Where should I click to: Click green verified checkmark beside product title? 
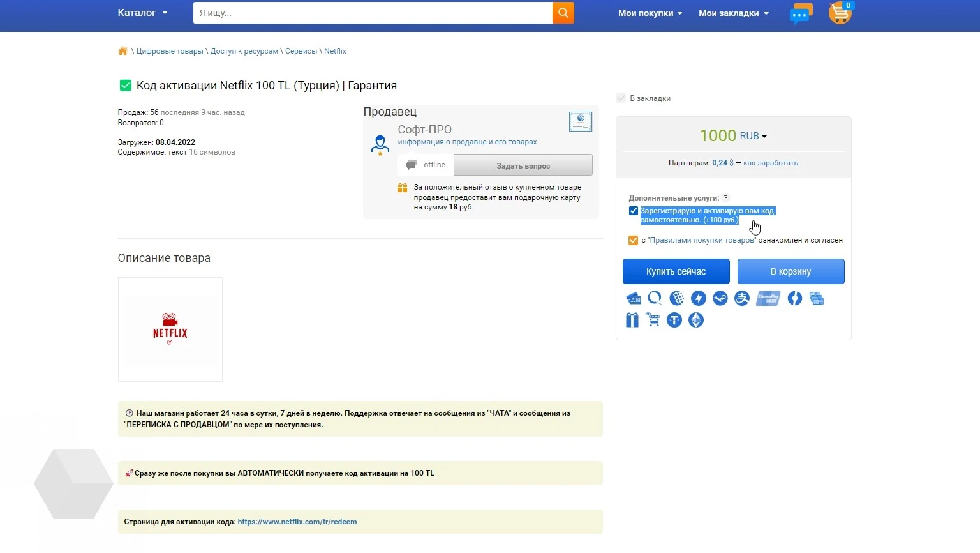tap(126, 86)
